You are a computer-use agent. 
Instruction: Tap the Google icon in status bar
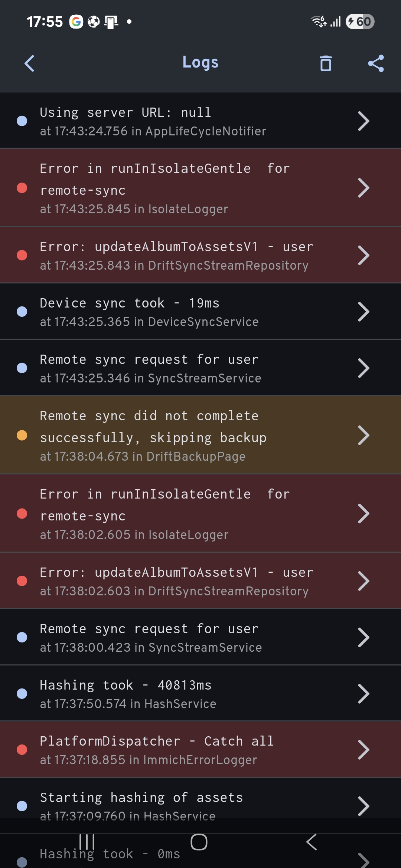(76, 22)
